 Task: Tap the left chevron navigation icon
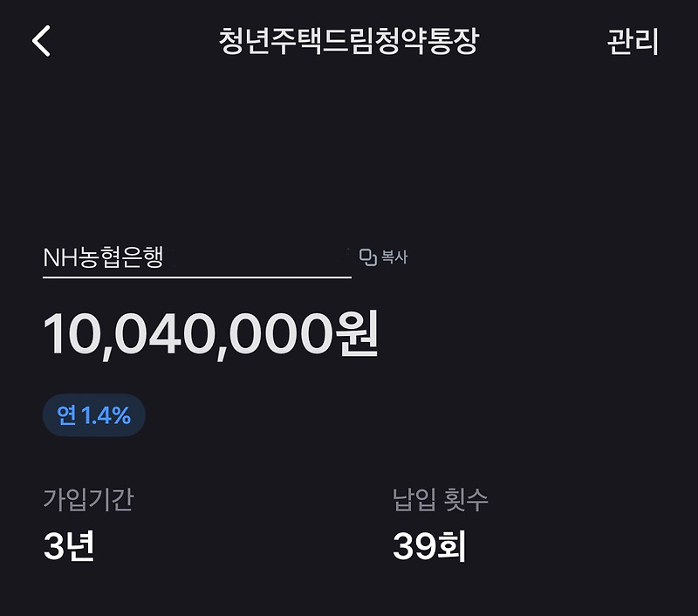point(39,41)
